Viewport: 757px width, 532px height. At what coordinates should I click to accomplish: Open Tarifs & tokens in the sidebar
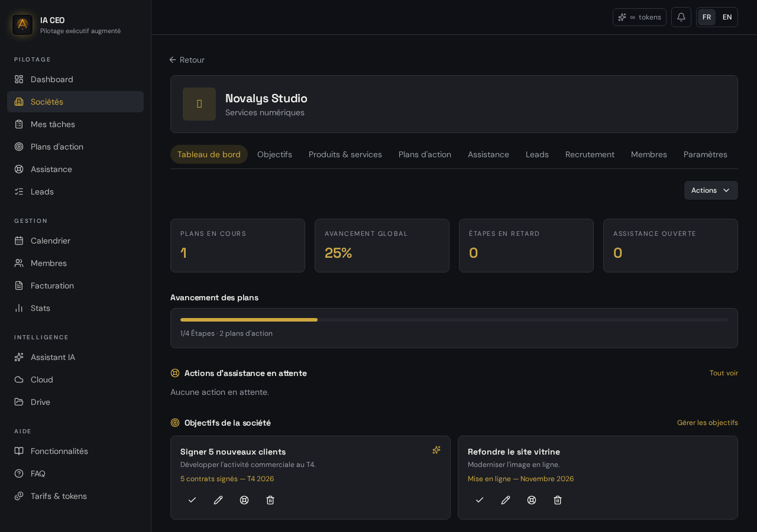(x=75, y=496)
